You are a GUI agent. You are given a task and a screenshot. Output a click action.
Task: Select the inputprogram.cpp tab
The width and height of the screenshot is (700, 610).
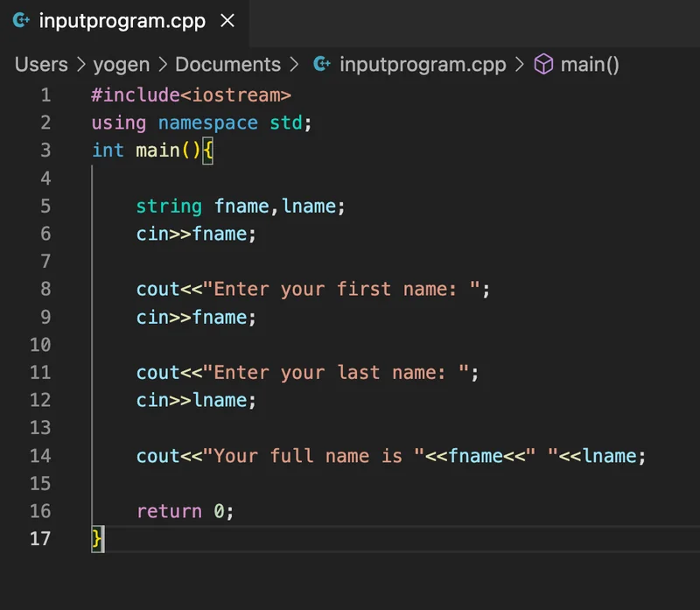pos(122,21)
